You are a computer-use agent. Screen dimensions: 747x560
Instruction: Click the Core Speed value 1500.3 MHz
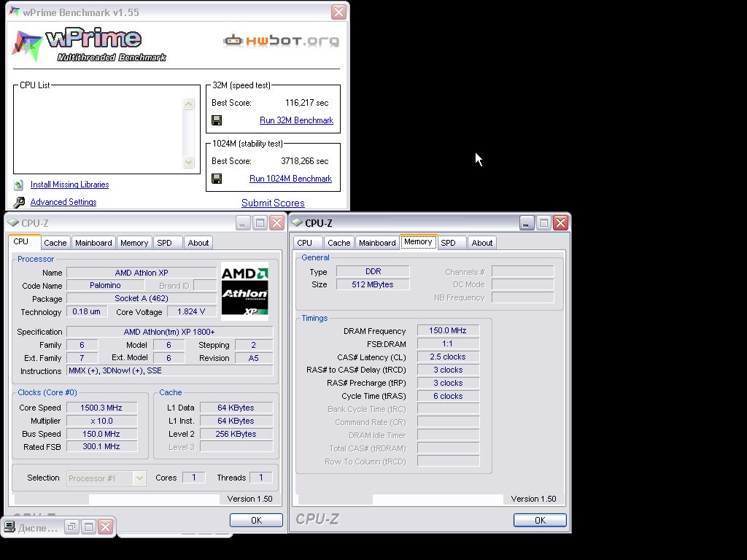click(x=102, y=408)
